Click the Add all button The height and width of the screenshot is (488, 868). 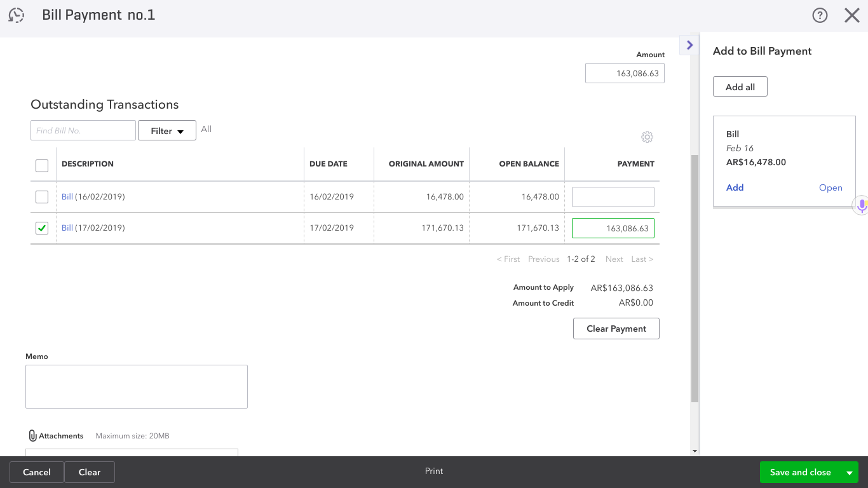tap(740, 87)
